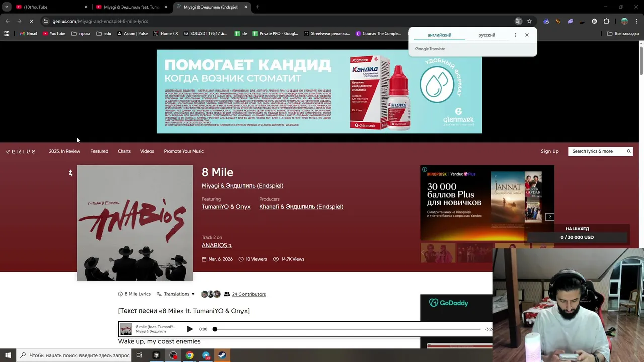Open the Chrome profile avatar
644x362 pixels.
tap(624, 21)
